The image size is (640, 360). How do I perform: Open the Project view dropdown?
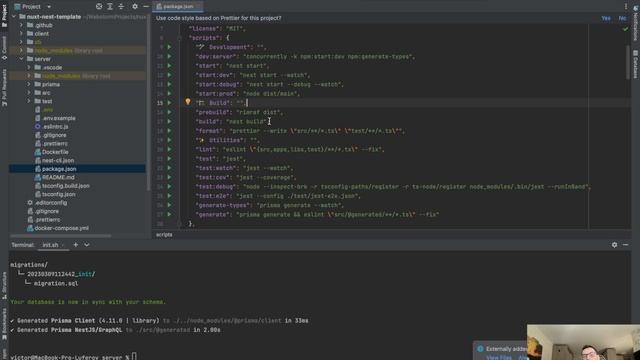point(49,7)
